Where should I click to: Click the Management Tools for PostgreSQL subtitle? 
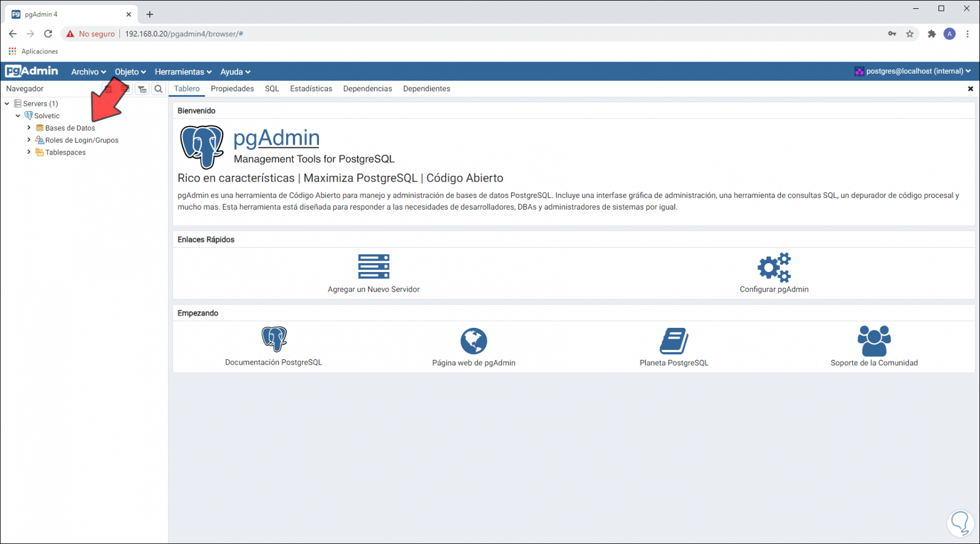314,159
